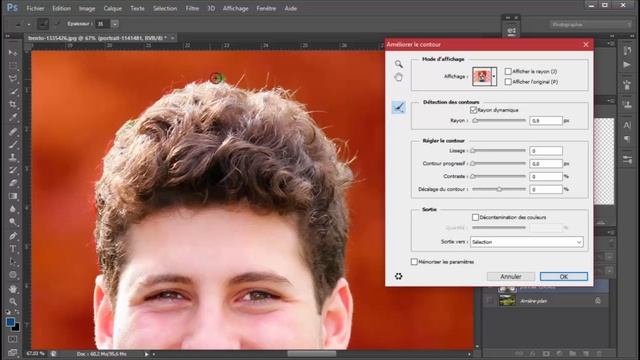Open the Actions panel play icon
640x360 pixels.
tap(627, 64)
